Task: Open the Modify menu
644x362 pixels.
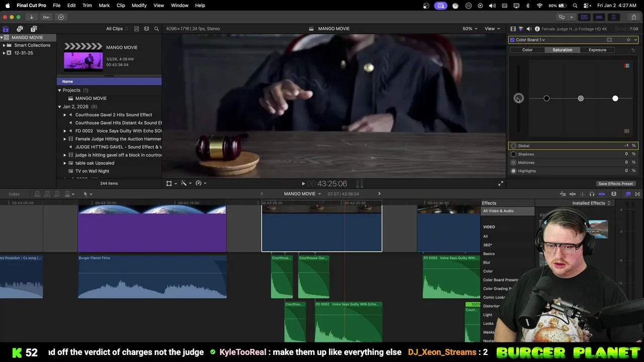Action: [x=139, y=6]
